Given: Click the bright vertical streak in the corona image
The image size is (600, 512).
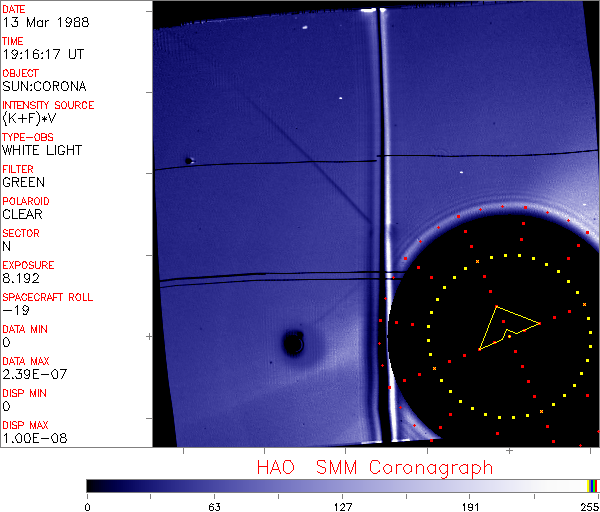Looking at the screenshot, I should [376, 200].
